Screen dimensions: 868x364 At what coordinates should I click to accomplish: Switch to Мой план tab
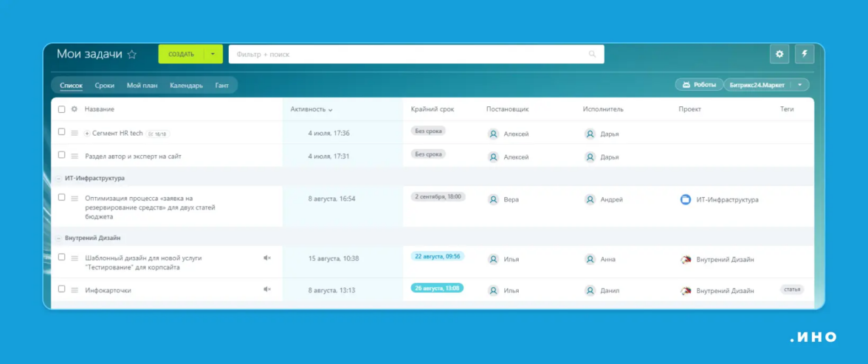tap(142, 86)
